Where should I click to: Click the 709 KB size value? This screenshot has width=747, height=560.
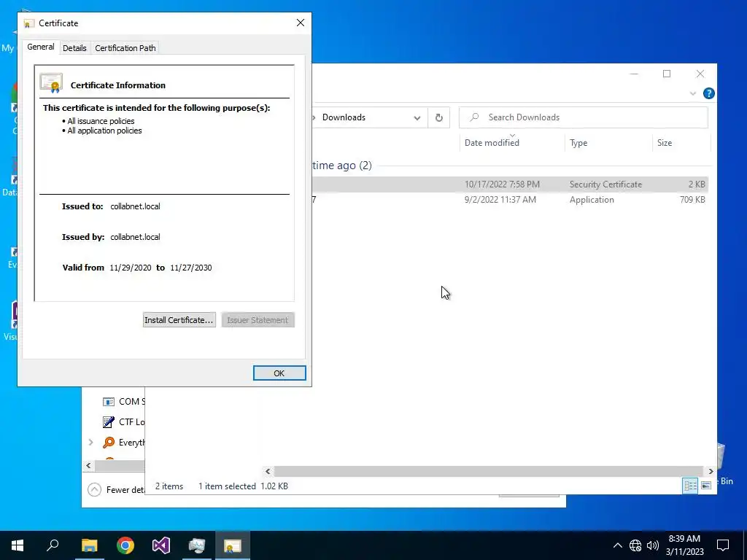coord(693,200)
